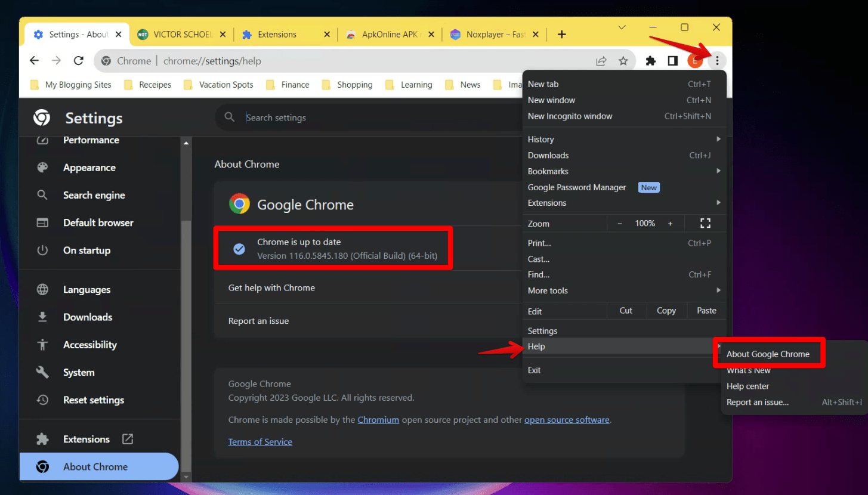The image size is (868, 495).
Task: Switch to the Noxplayer tab
Action: 494,35
